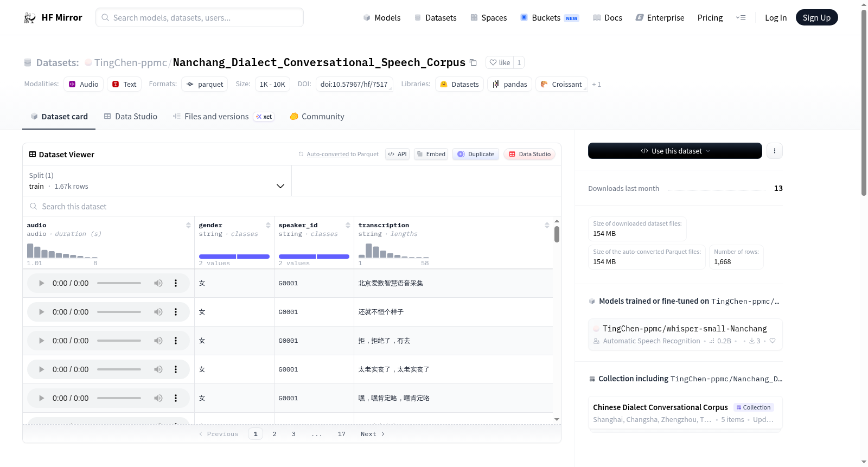Viewport: 868px width, 467px height.
Task: Sort by the gender column
Action: pyautogui.click(x=268, y=225)
